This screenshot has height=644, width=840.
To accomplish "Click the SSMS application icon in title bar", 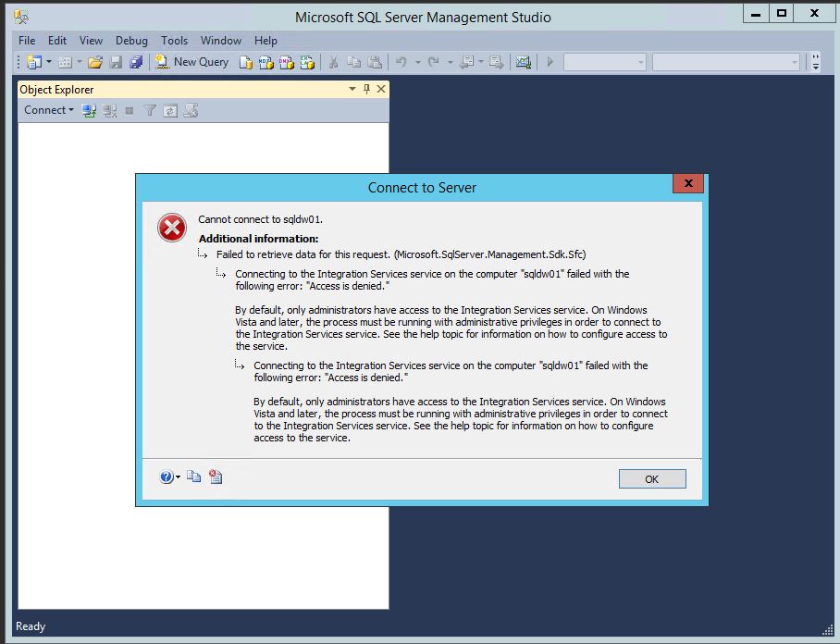I will [x=21, y=18].
